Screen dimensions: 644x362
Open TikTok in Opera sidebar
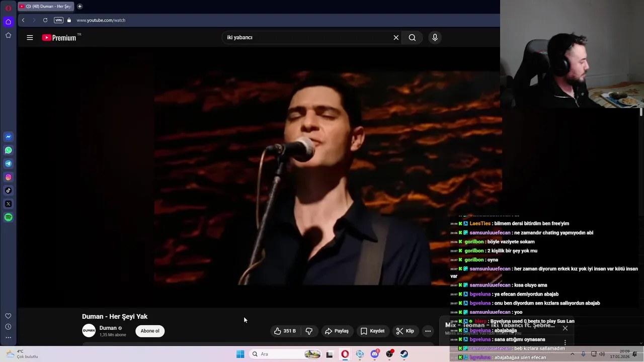click(8, 191)
